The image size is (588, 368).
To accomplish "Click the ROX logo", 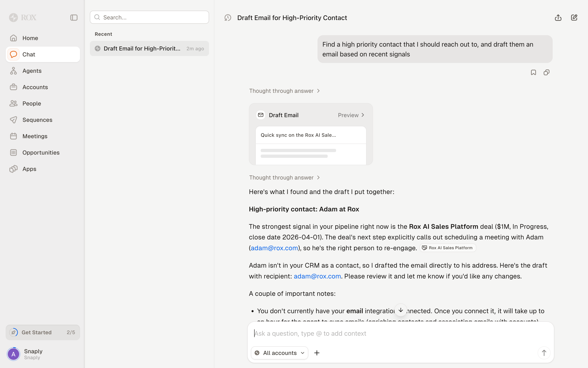I will pos(23,18).
